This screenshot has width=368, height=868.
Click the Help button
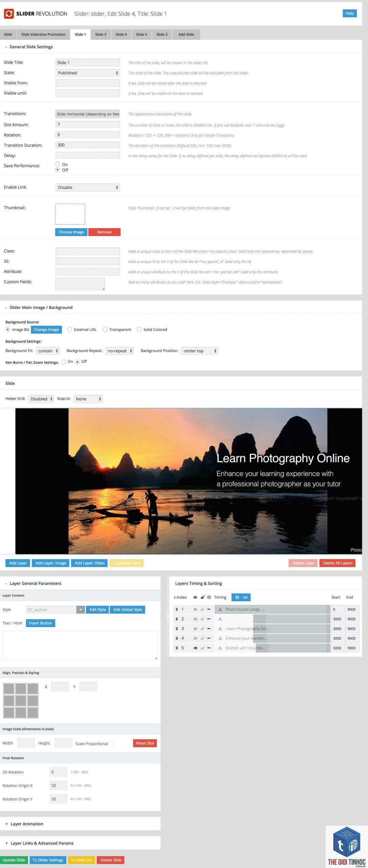coord(350,13)
